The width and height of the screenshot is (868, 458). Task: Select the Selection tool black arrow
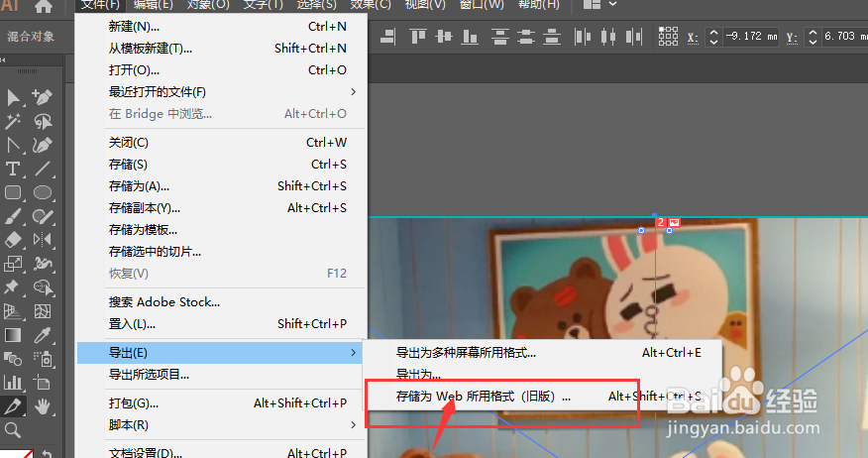click(13, 97)
